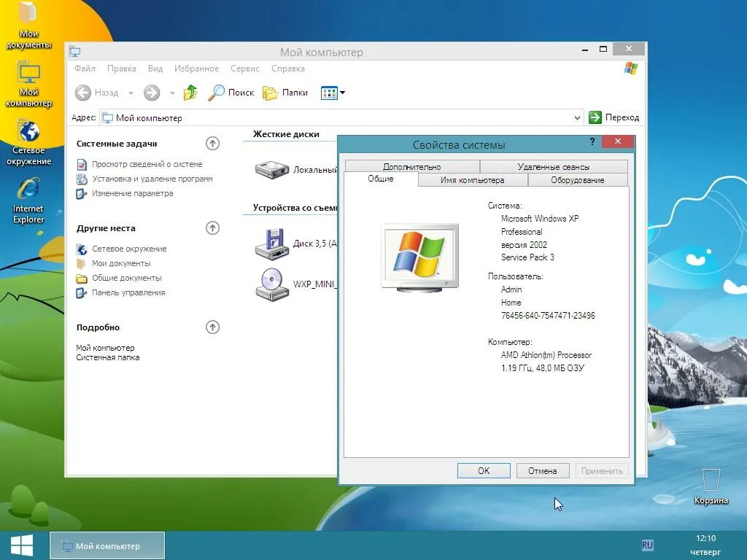Click Отмена in system properties dialog
Screen dimensions: 747x560
click(543, 470)
